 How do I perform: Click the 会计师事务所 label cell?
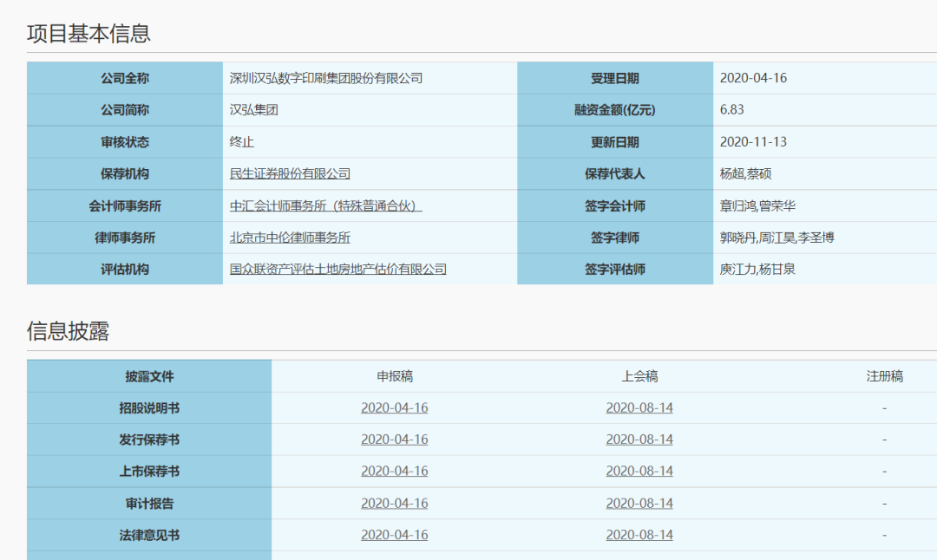(125, 206)
